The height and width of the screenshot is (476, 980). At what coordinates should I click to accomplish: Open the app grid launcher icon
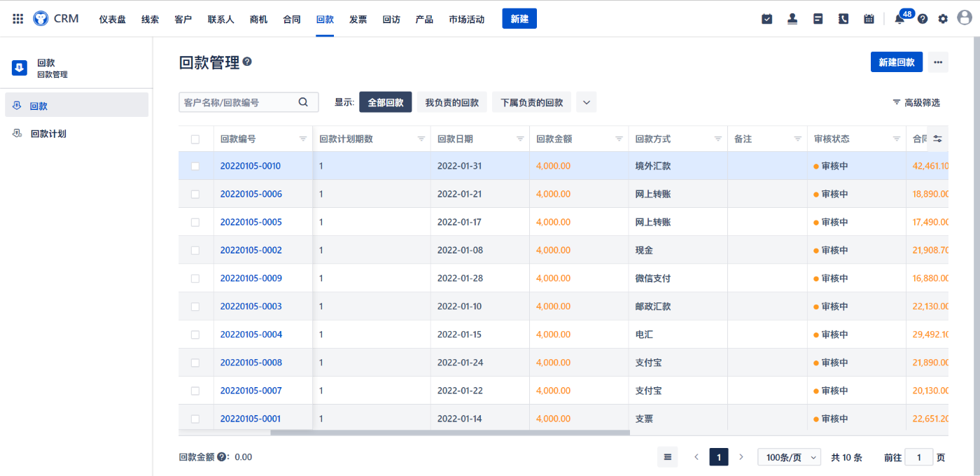[18, 19]
